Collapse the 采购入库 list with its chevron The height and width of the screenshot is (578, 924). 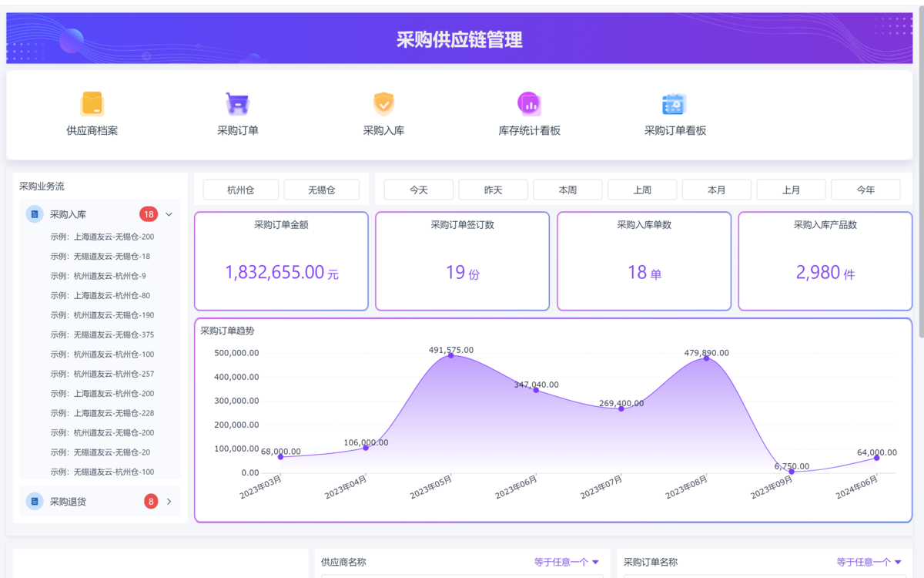(x=169, y=214)
